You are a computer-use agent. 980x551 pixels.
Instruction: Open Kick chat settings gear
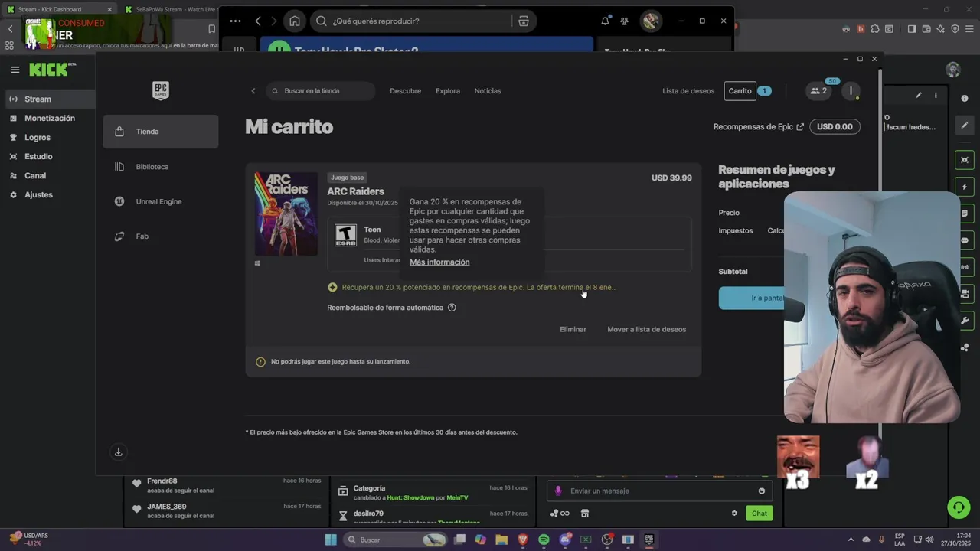(734, 514)
